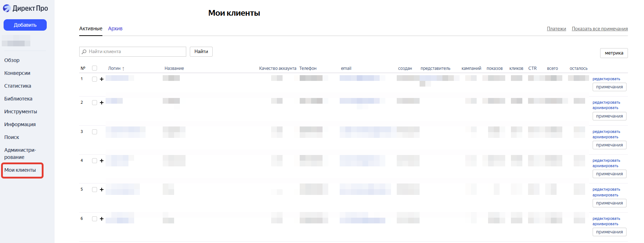644x243 pixels.
Task: Expand client row 5 with plus
Action: point(102,190)
